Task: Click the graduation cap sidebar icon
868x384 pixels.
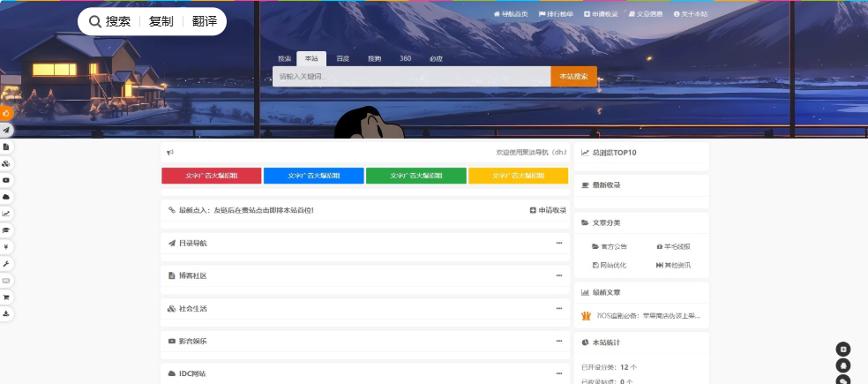Action: pyautogui.click(x=6, y=230)
